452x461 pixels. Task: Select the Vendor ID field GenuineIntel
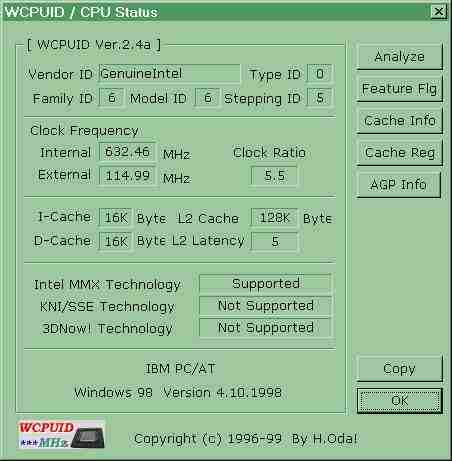coord(169,74)
